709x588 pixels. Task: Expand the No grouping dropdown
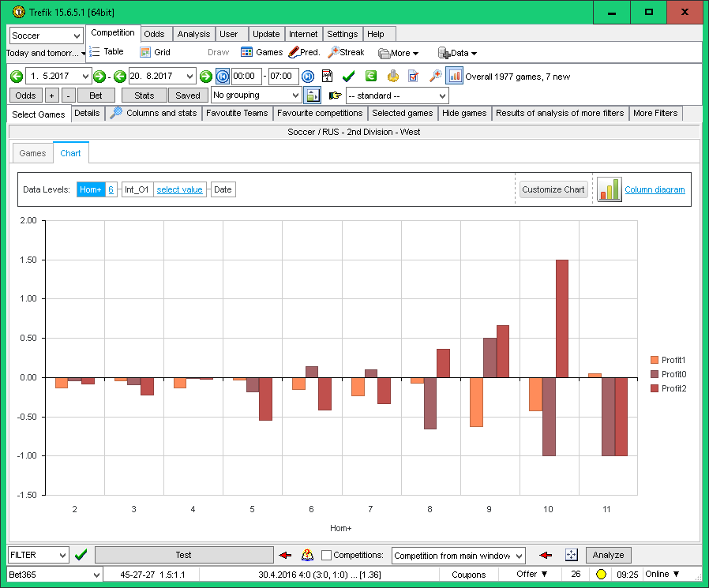tap(256, 96)
